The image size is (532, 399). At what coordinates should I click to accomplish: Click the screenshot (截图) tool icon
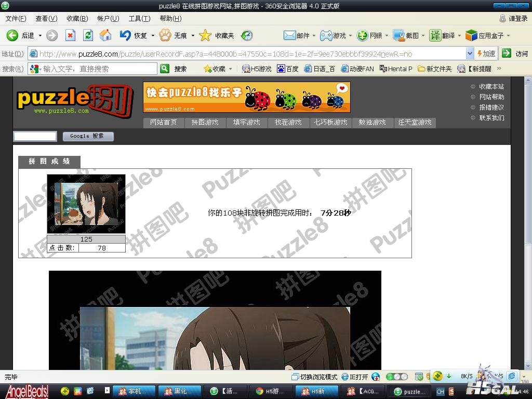pyautogui.click(x=399, y=35)
